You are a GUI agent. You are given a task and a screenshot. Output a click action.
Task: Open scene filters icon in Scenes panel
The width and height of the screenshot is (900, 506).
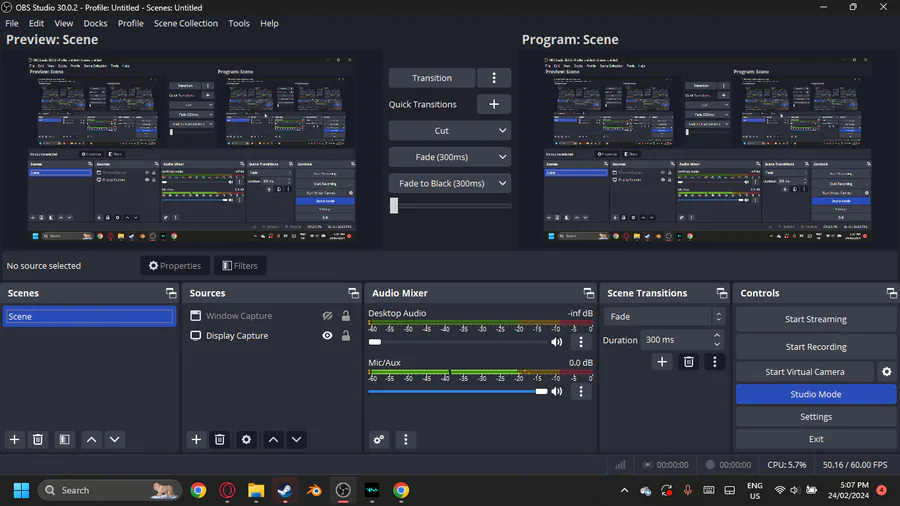64,439
